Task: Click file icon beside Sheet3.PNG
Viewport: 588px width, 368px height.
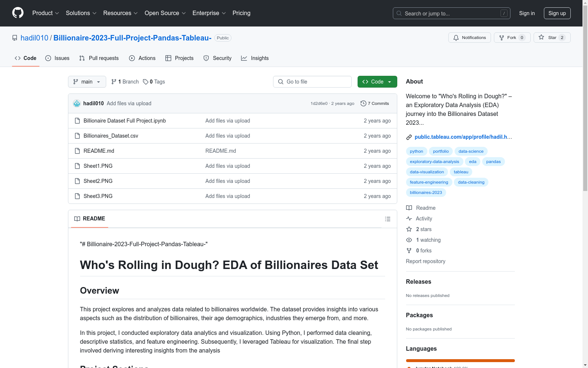Action: click(x=77, y=196)
